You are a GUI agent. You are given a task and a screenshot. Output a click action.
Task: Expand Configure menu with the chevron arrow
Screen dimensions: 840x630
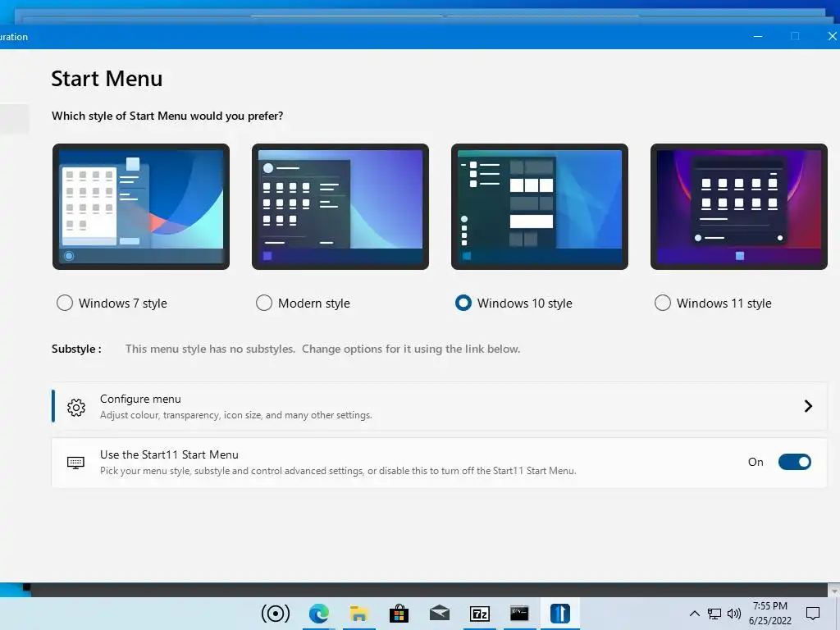click(808, 406)
